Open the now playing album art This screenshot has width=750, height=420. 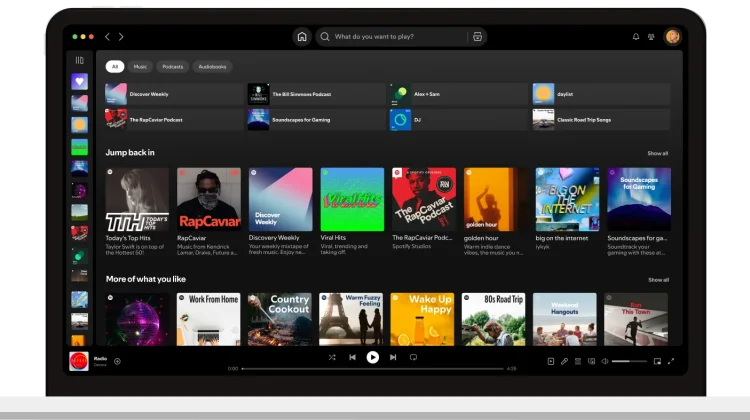click(79, 361)
